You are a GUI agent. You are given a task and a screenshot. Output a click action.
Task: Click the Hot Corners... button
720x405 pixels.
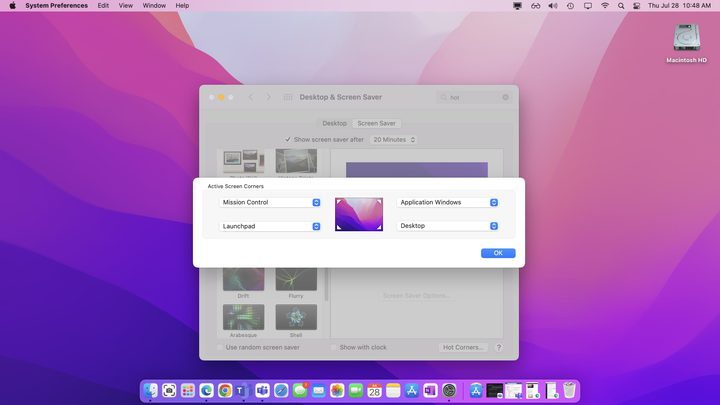(463, 348)
